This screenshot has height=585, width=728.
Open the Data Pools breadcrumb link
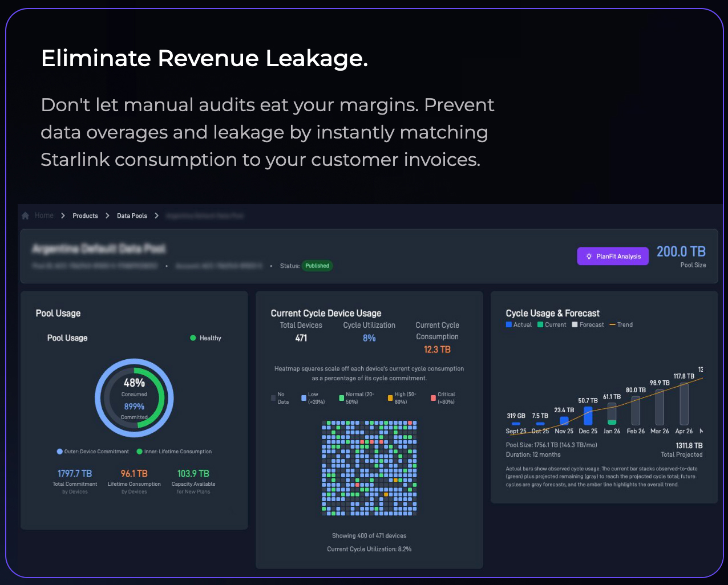(x=132, y=216)
